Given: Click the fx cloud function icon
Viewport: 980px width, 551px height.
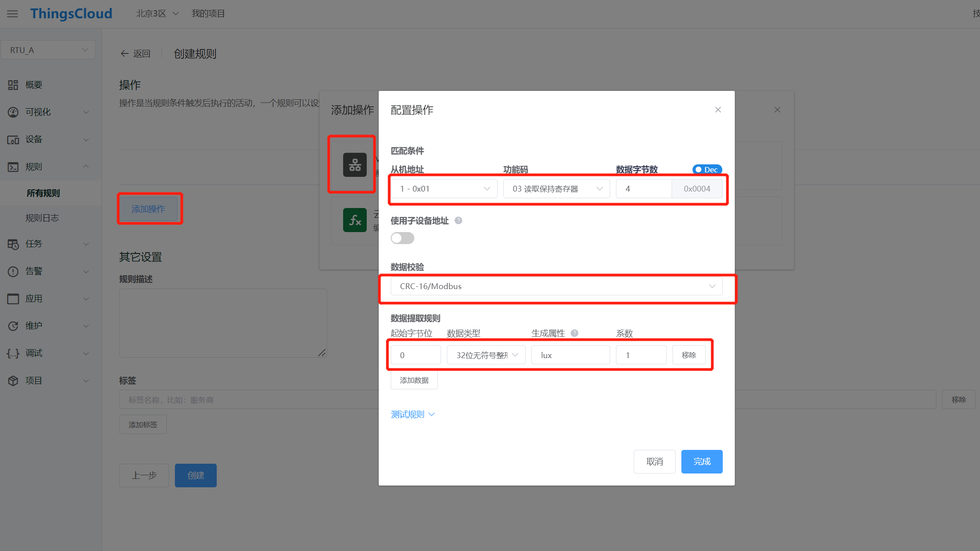Looking at the screenshot, I should (354, 220).
